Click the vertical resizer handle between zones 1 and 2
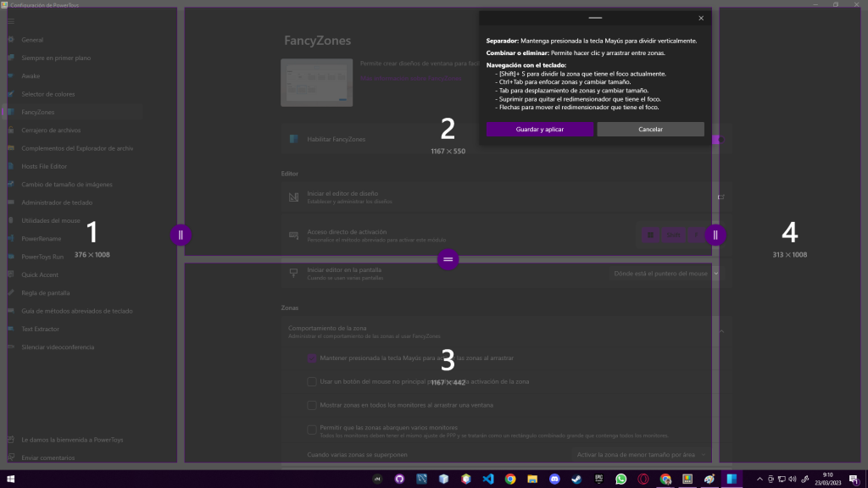 click(x=181, y=235)
